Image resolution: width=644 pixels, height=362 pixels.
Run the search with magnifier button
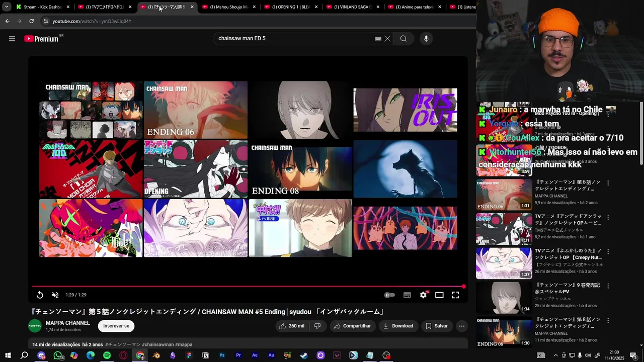click(404, 39)
